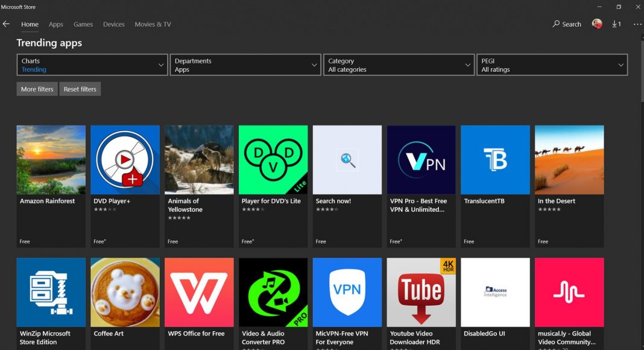Viewport: 644px width, 350px height.
Task: Go to the Movies & TV tab
Action: [x=153, y=24]
